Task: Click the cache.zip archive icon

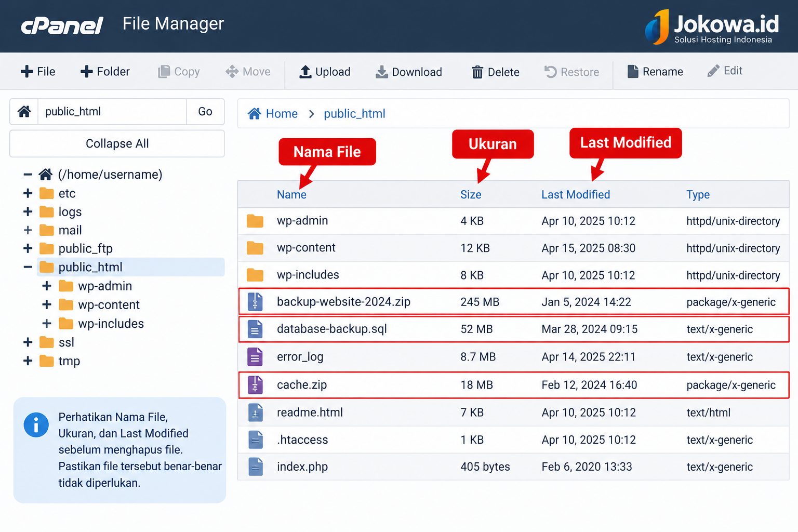Action: [x=255, y=385]
